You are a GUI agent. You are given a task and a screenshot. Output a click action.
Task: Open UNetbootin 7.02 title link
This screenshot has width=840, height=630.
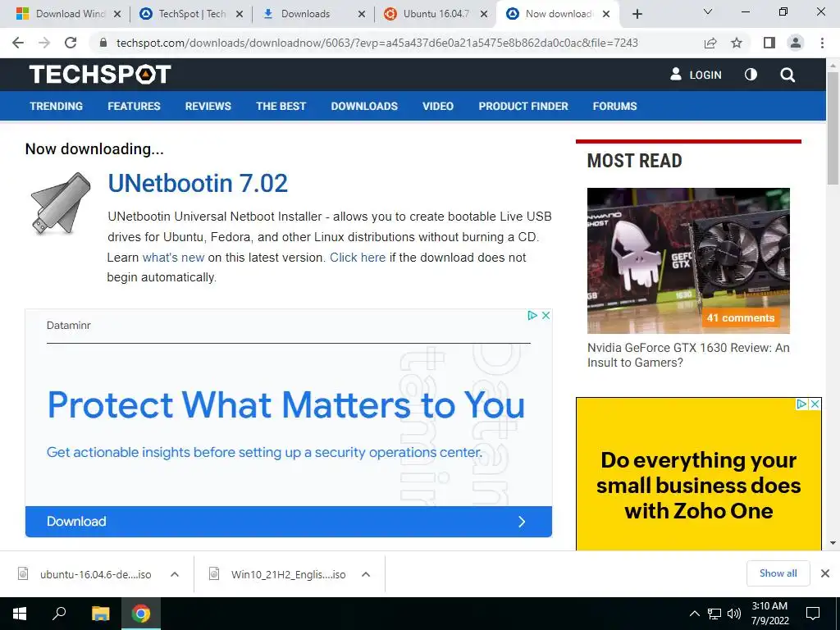click(x=198, y=183)
